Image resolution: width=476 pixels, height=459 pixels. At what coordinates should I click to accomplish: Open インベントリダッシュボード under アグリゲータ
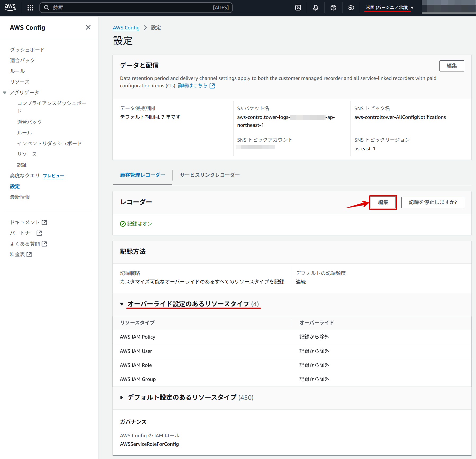[50, 143]
